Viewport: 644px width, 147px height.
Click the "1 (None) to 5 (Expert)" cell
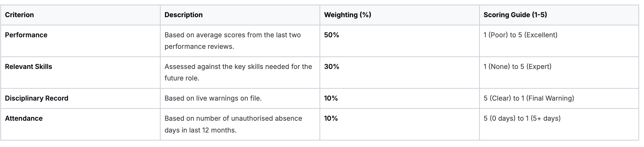(517, 67)
